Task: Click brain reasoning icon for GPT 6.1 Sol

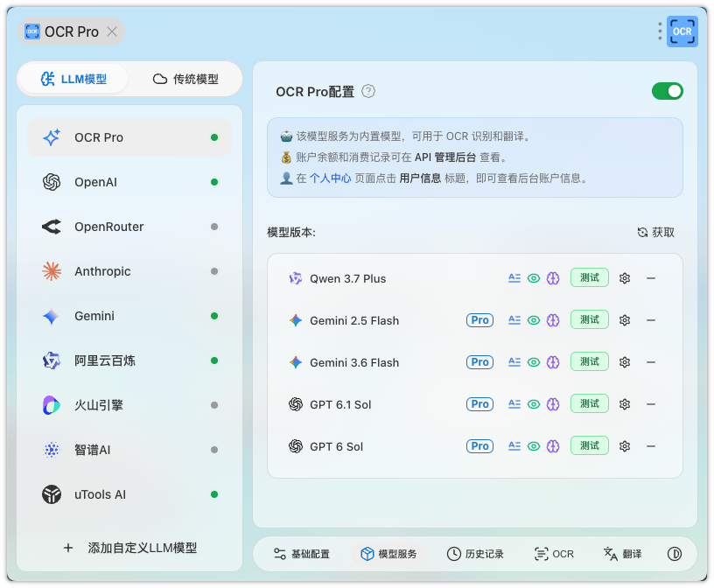Action: [x=553, y=404]
